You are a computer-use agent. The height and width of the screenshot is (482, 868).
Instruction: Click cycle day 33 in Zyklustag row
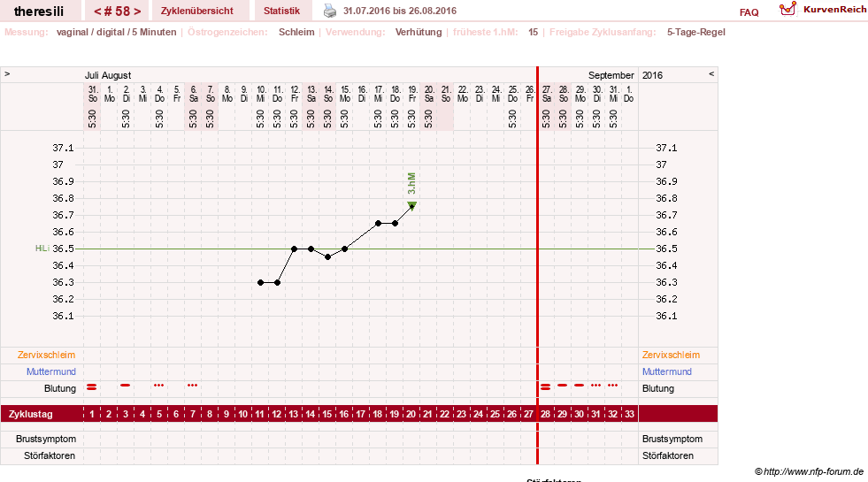point(629,414)
